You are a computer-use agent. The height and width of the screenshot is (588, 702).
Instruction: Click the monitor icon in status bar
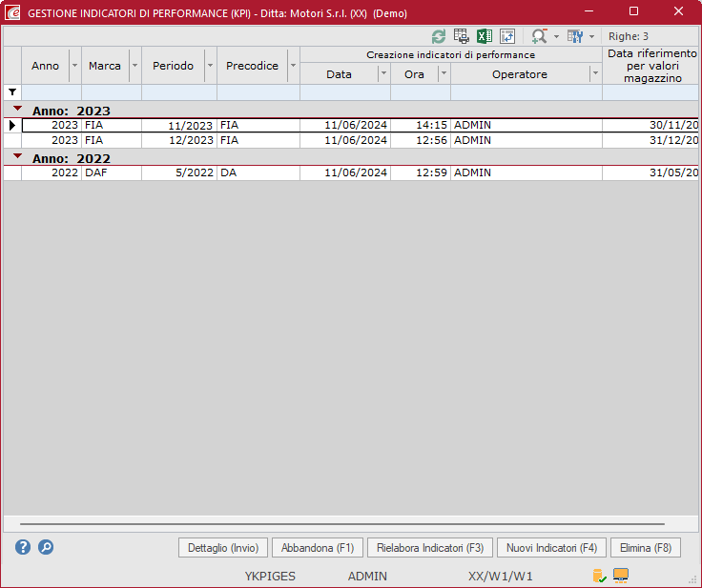[x=621, y=575]
